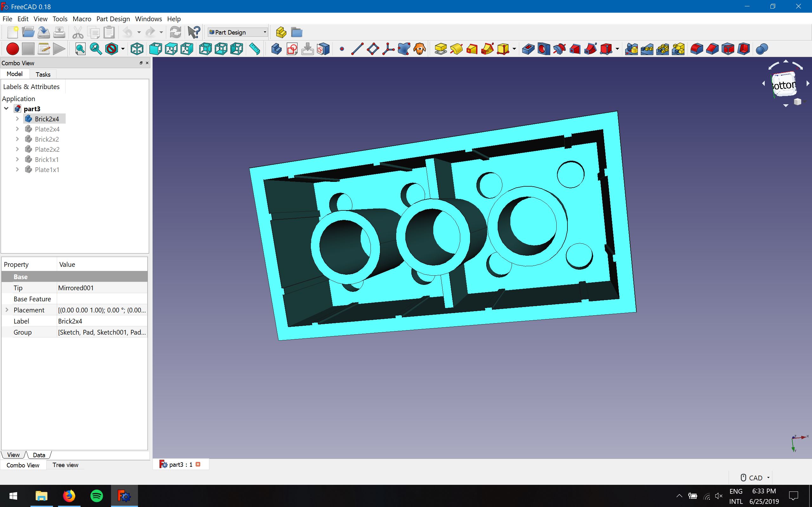Click the Pocket feature icon
Screen dimensions: 812x507
pos(528,49)
